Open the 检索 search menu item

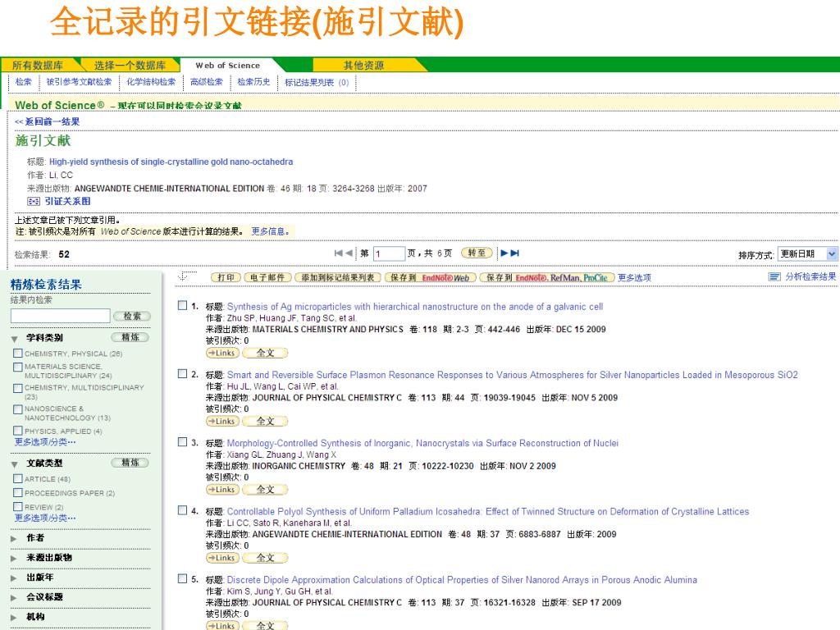click(x=24, y=82)
